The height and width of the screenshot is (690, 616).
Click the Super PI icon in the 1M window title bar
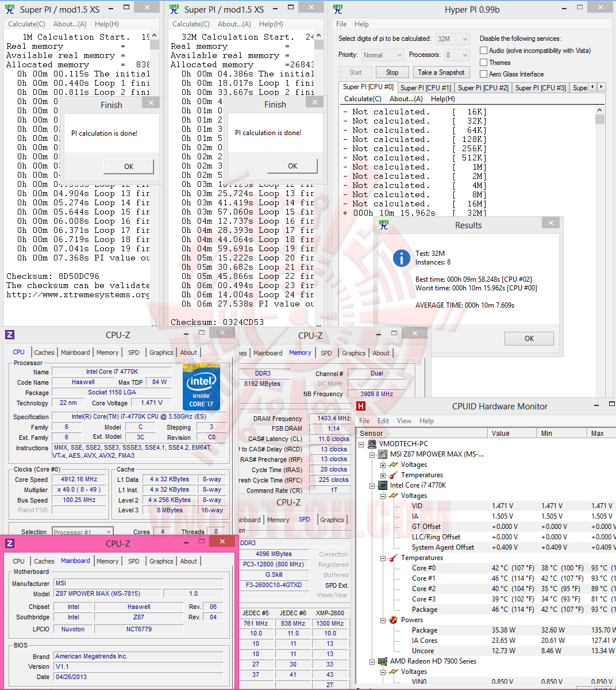pyautogui.click(x=9, y=9)
